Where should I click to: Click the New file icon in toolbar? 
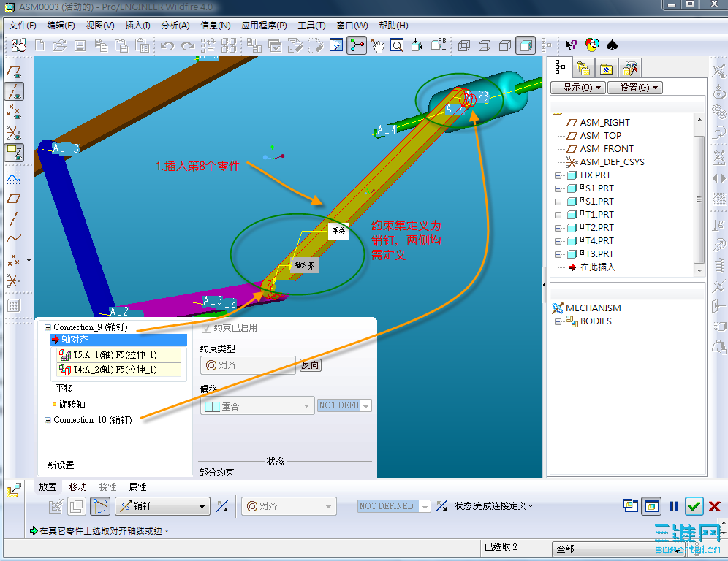[x=40, y=45]
